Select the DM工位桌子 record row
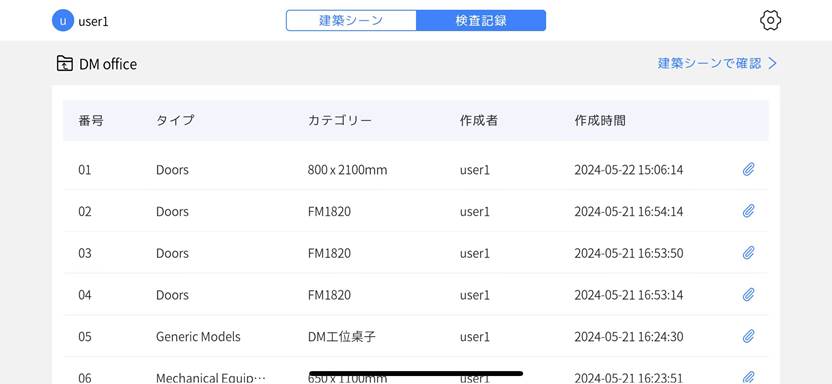Image resolution: width=832 pixels, height=384 pixels. (415, 336)
